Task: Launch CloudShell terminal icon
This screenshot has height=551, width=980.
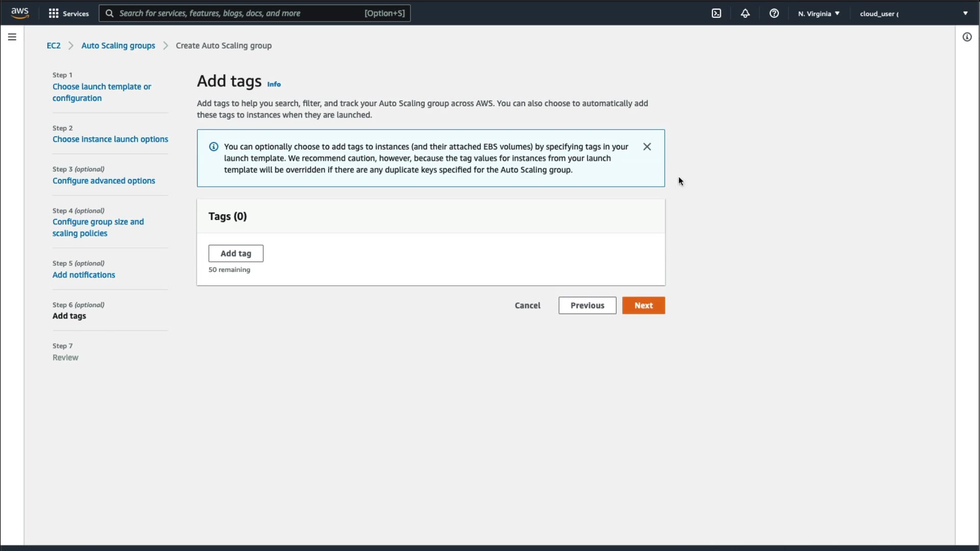Action: (x=717, y=13)
